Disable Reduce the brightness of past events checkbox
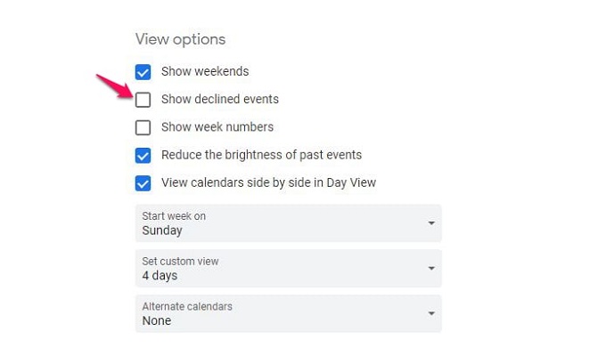The width and height of the screenshot is (606, 364). click(x=143, y=156)
